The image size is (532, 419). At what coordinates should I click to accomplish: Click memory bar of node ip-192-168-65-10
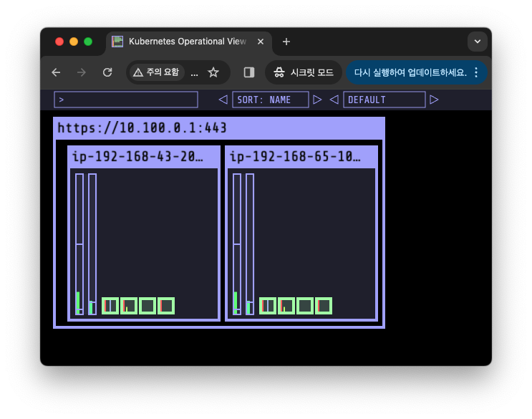click(250, 244)
